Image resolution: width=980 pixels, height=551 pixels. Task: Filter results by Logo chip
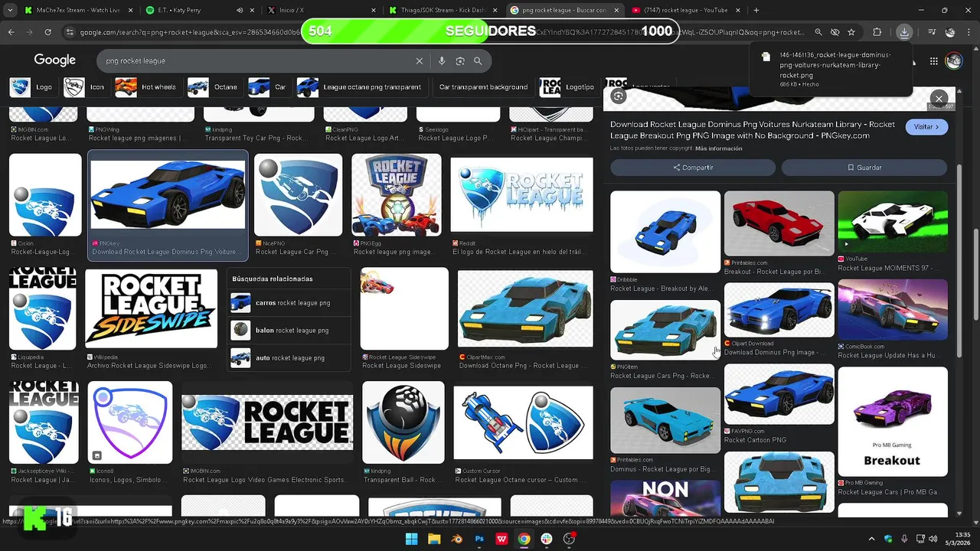tap(32, 87)
